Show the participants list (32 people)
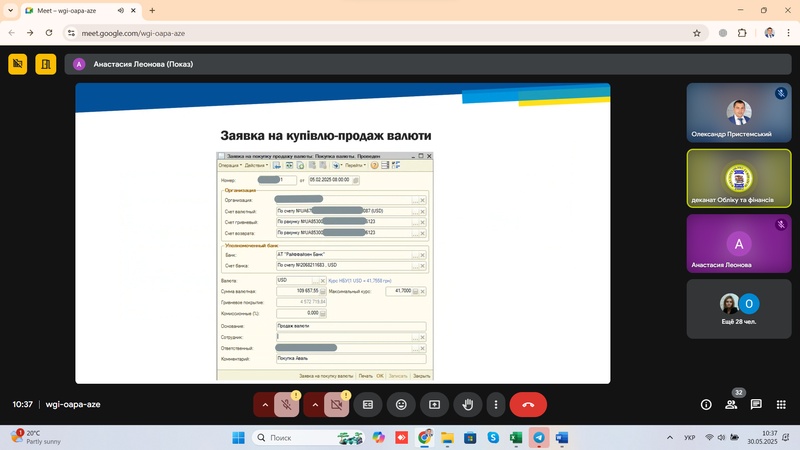Viewport: 800px width, 450px height. click(731, 405)
